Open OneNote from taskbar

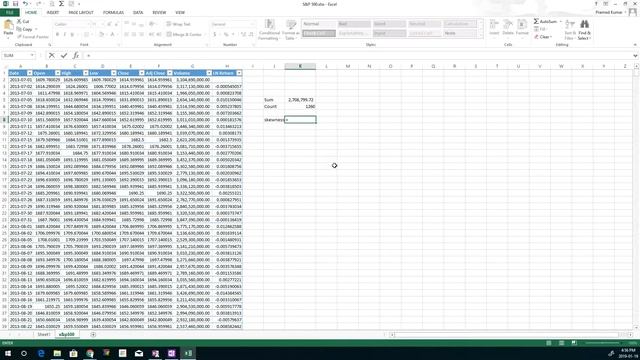click(171, 353)
